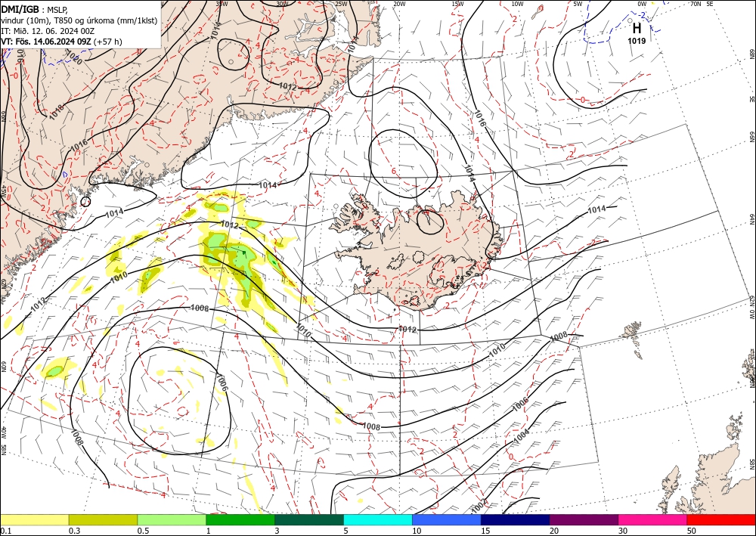Click the red 50+ legend swatch

coord(721,519)
